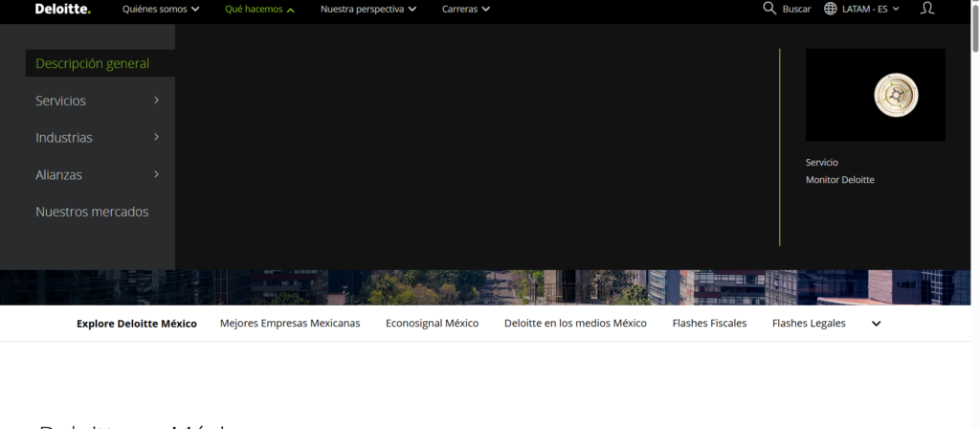Click the Monitor Deloitte compass thumbnail
Screen dimensions: 980x429
coord(875,95)
